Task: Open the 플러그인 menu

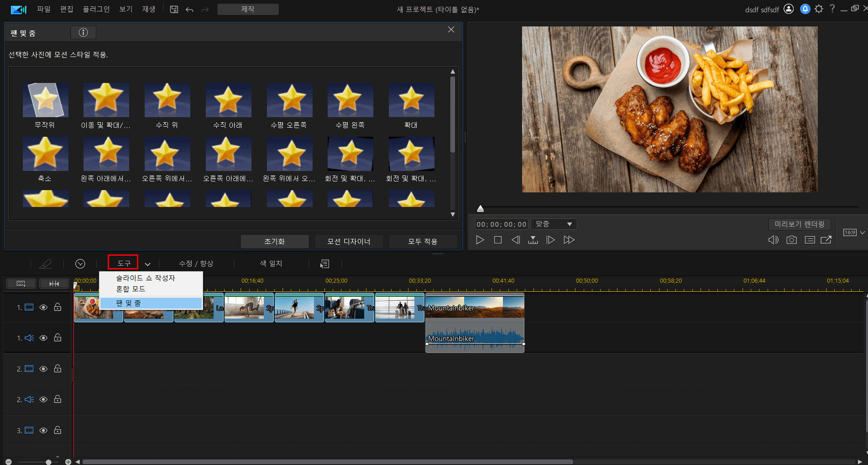Action: 96,9
